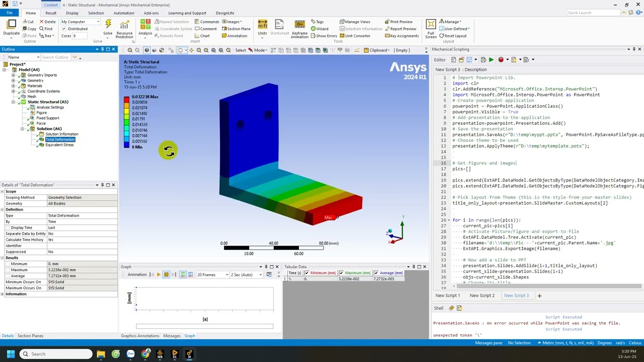Select Equivalent Stress in the outline tree
Screen dimensions: 644x362
(59, 145)
